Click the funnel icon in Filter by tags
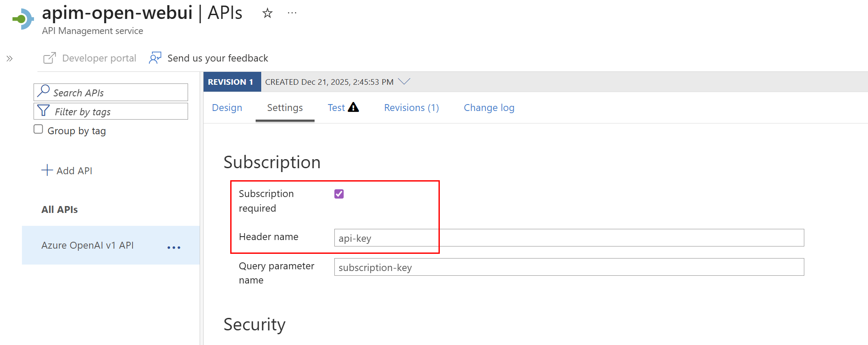This screenshot has width=868, height=345. pyautogui.click(x=43, y=111)
